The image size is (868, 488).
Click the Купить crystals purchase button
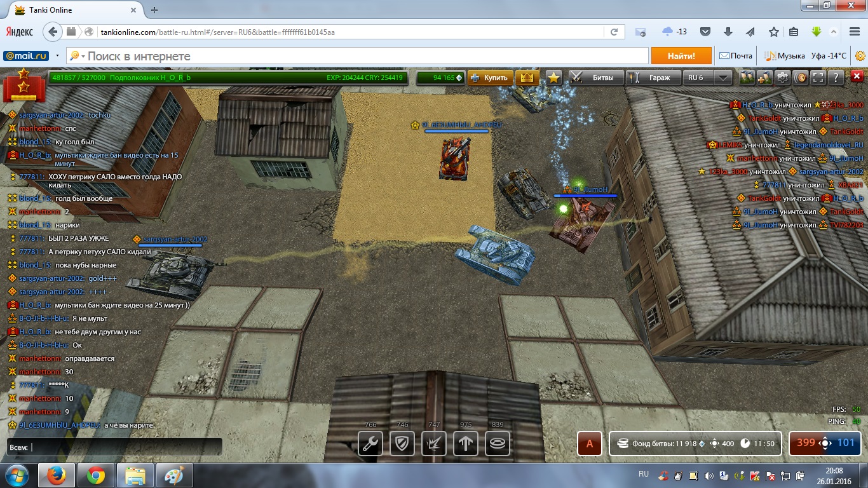(491, 78)
